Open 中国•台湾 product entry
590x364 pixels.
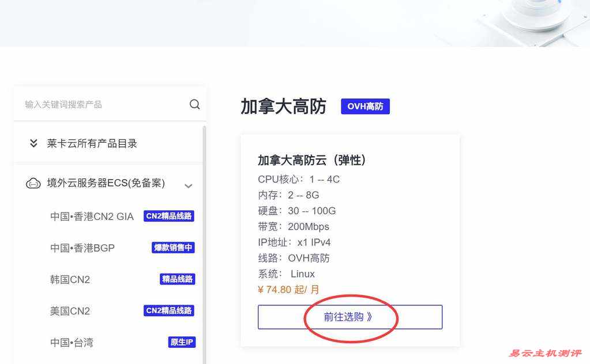tap(72, 343)
